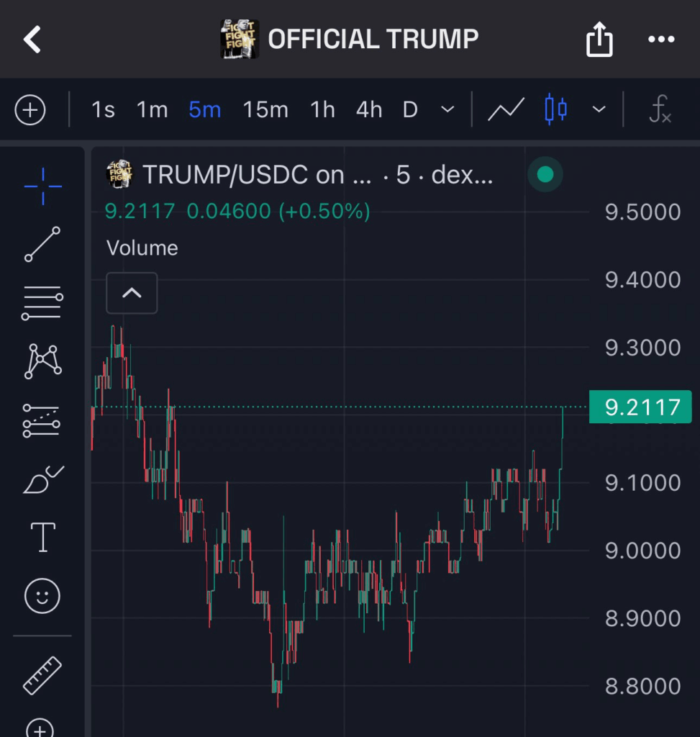Click the zoom in plus icon at bottom of sidebar
The width and height of the screenshot is (700, 737).
pyautogui.click(x=40, y=728)
